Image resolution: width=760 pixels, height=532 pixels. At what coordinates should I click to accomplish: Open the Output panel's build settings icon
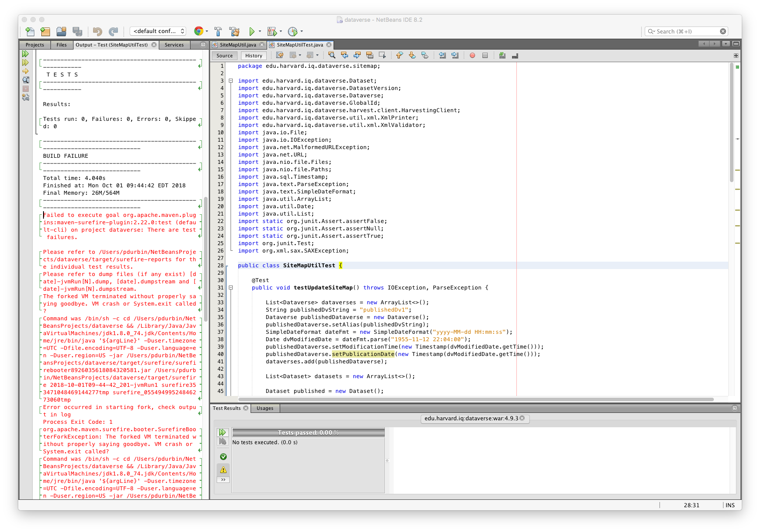[25, 97]
